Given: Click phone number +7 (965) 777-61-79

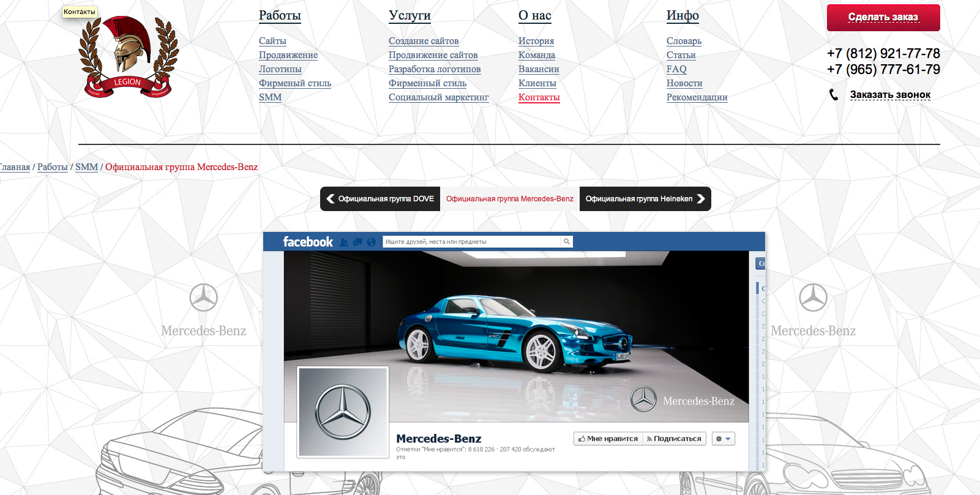Looking at the screenshot, I should 883,70.
